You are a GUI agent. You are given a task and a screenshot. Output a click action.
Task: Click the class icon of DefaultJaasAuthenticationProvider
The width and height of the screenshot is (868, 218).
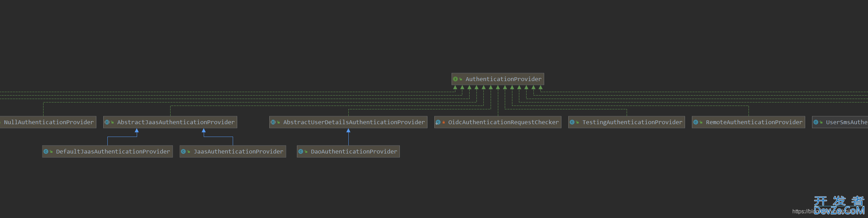point(46,151)
